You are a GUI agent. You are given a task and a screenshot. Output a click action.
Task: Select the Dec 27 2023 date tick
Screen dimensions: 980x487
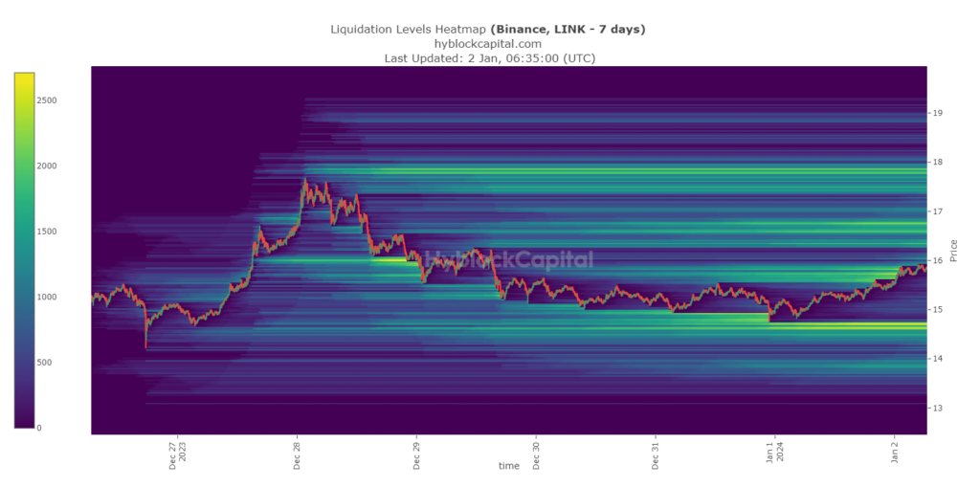click(177, 454)
